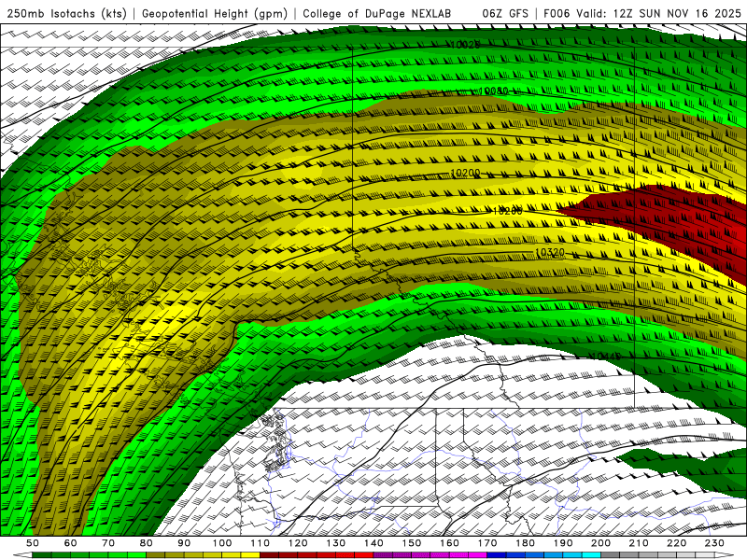The height and width of the screenshot is (560, 747).
Task: Click the '06Z GFS' model run label
Action: [x=505, y=14]
